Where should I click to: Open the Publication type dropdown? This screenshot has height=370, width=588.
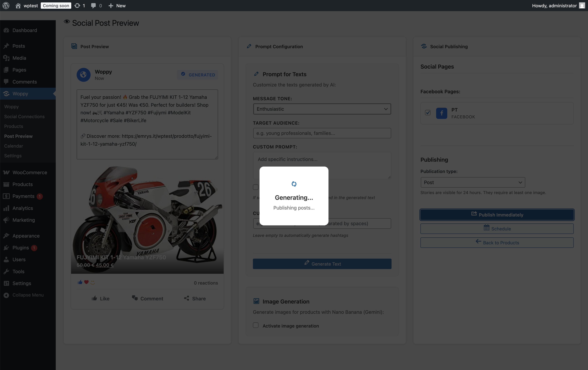click(x=473, y=182)
